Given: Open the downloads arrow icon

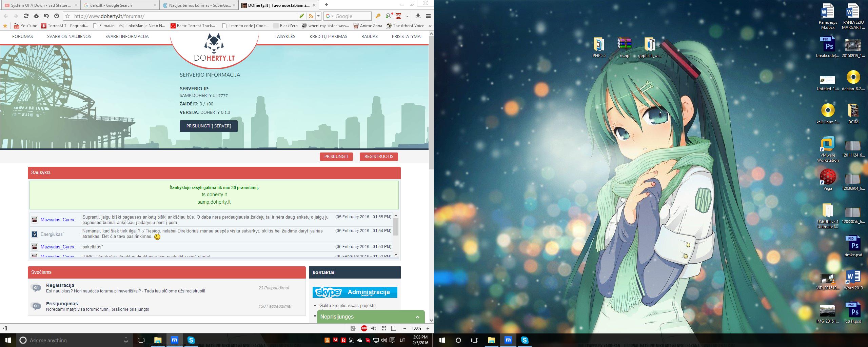Looking at the screenshot, I should tap(418, 16).
